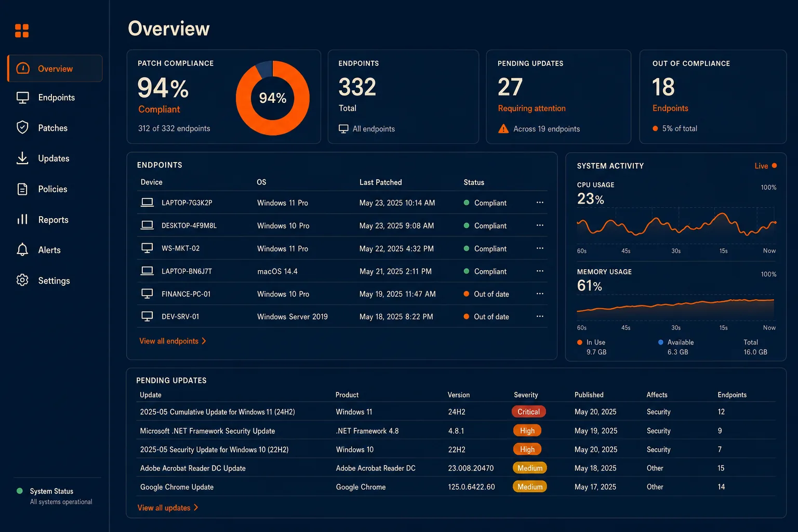798x532 pixels.
Task: Click Medium badge for Google Chrome update
Action: coord(529,487)
